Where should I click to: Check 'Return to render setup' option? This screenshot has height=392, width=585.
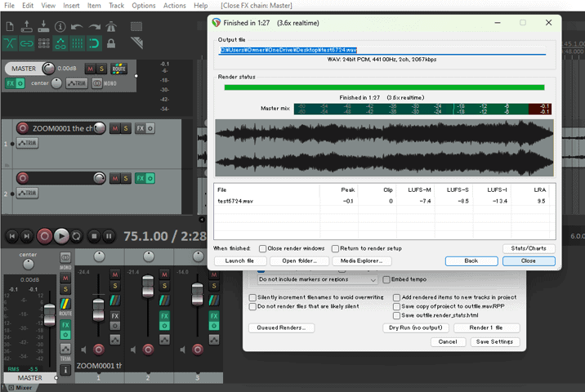(335, 248)
